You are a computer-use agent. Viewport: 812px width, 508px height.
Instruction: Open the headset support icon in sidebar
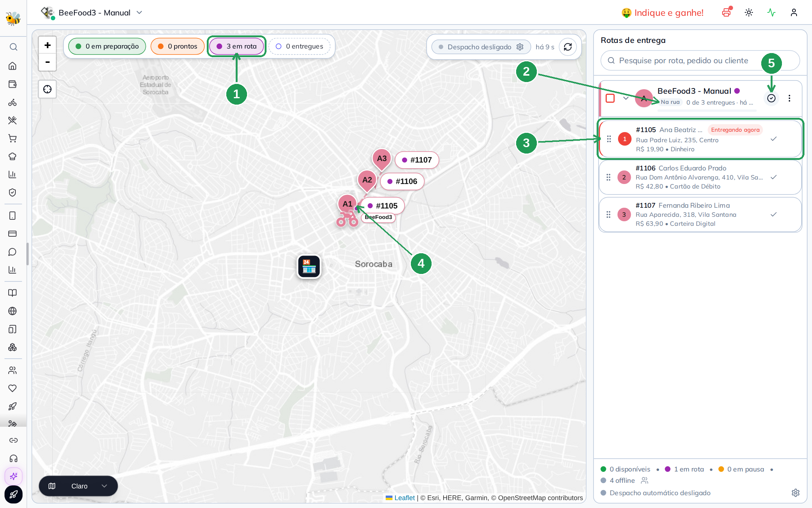pos(14,458)
